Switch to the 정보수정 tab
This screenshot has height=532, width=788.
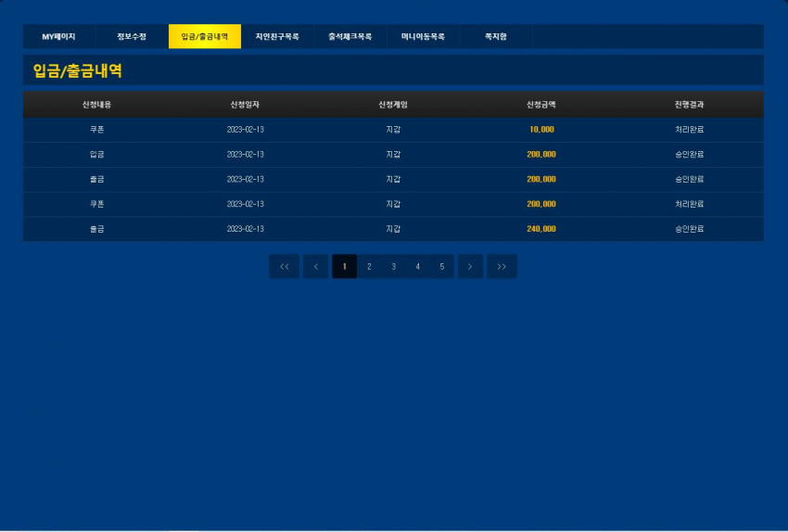click(x=132, y=37)
